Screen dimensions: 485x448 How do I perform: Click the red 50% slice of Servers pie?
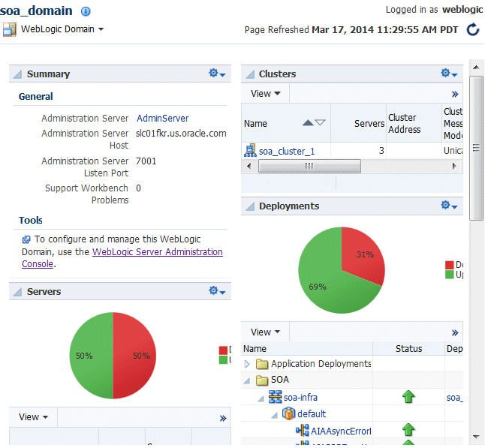pos(134,356)
